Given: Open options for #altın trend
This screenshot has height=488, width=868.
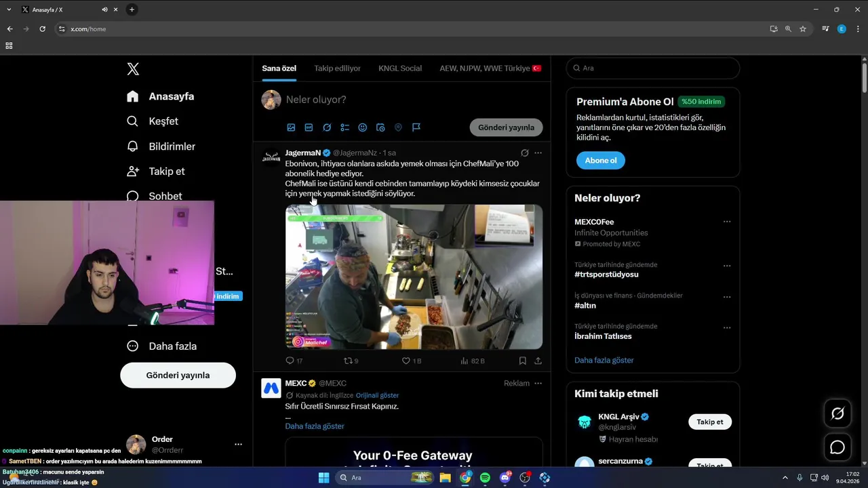Looking at the screenshot, I should [727, 297].
